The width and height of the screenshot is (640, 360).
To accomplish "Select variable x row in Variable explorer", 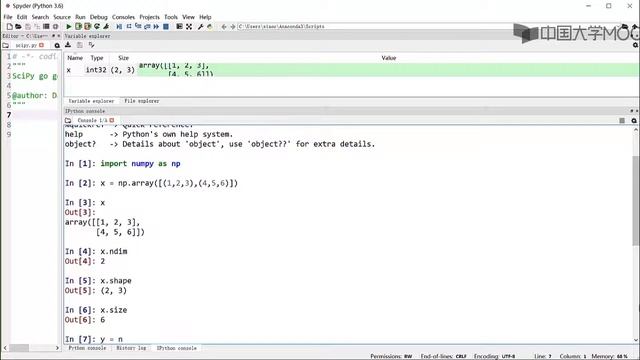I will pos(351,70).
